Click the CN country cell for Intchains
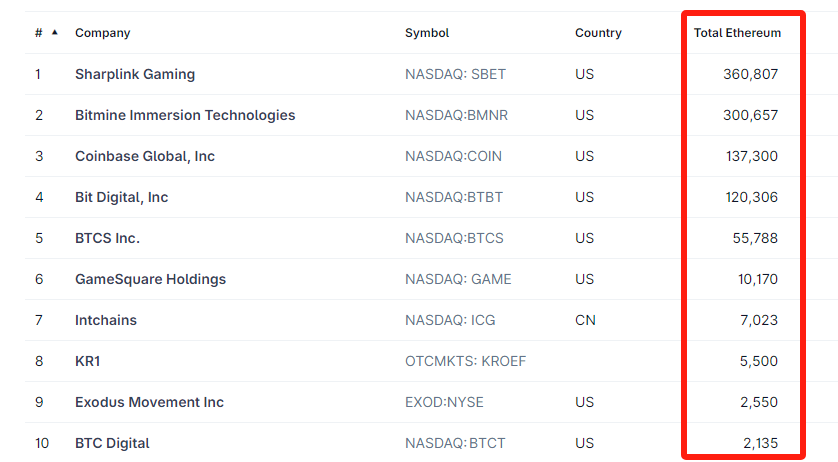This screenshot has height=462, width=838. [585, 320]
